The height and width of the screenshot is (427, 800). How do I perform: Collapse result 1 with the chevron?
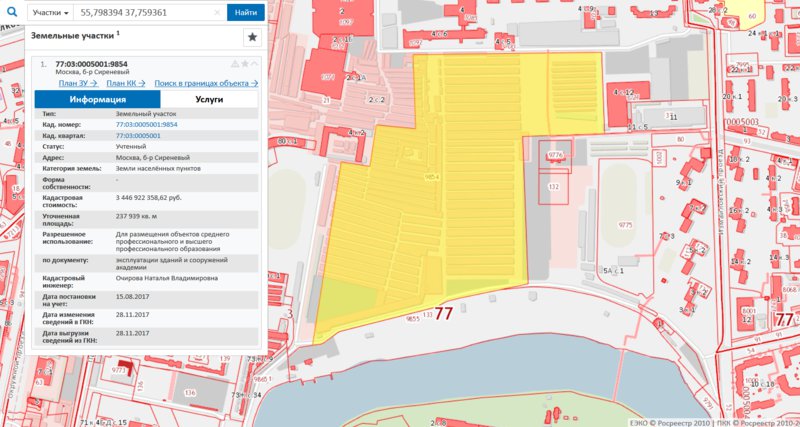[254, 64]
